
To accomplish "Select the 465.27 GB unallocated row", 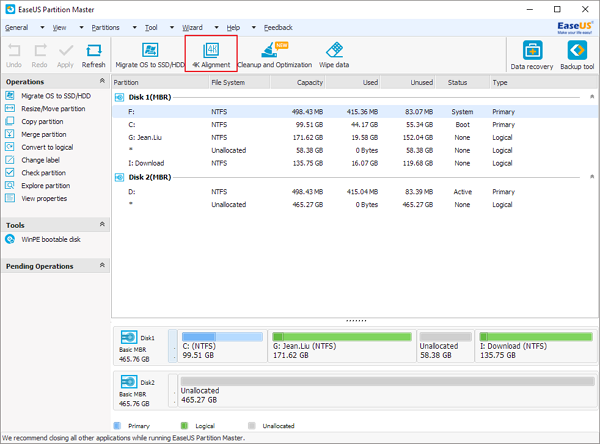I will pyautogui.click(x=355, y=204).
